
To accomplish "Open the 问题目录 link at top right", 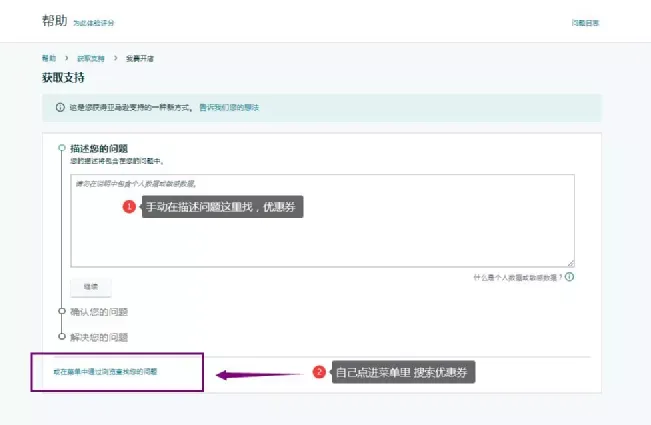I will (585, 22).
